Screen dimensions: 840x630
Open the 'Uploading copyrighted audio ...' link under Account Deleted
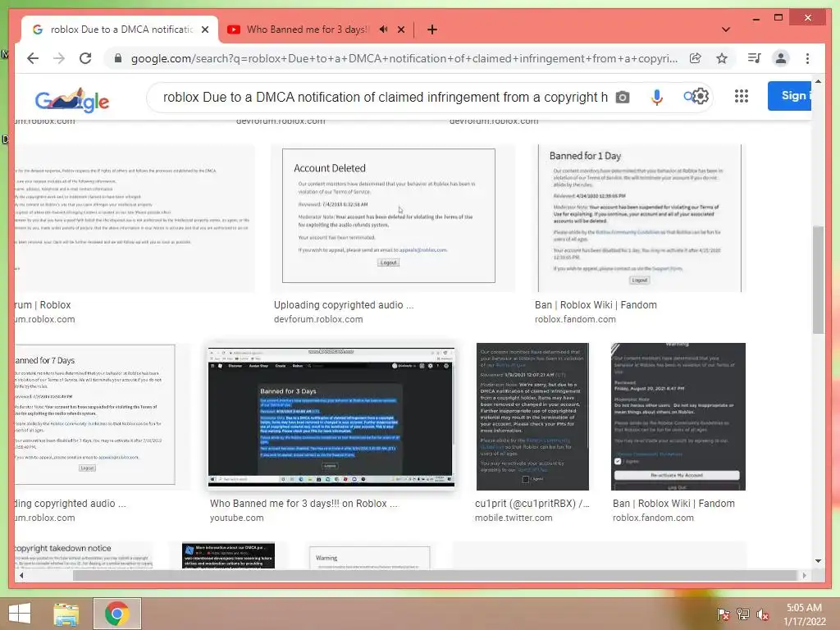tap(344, 305)
